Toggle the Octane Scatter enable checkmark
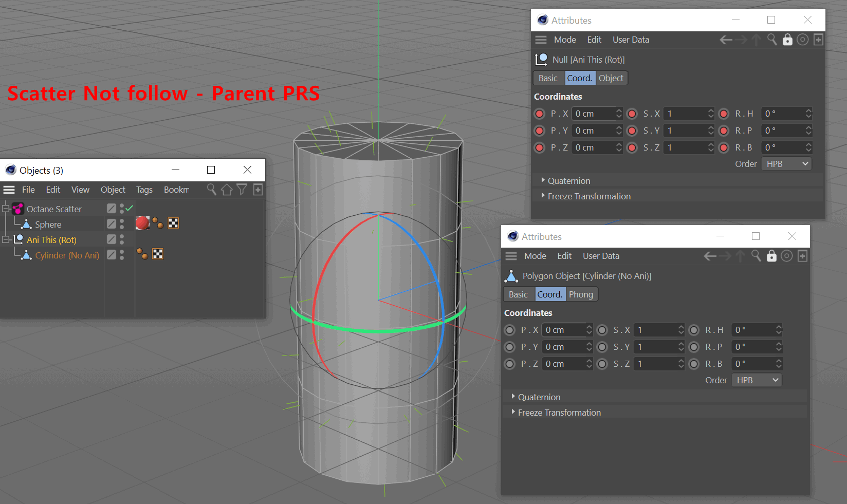Screen dimensions: 847x504 (x=130, y=208)
